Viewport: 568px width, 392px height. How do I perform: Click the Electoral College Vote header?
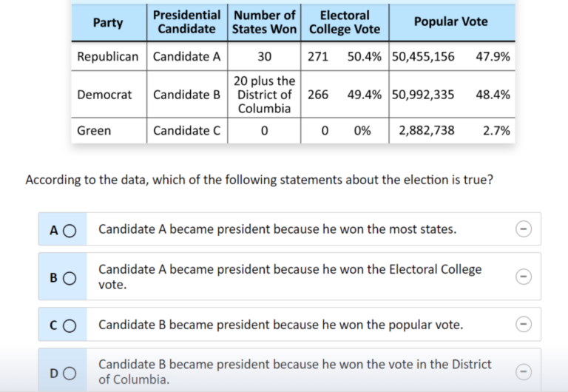(x=345, y=22)
